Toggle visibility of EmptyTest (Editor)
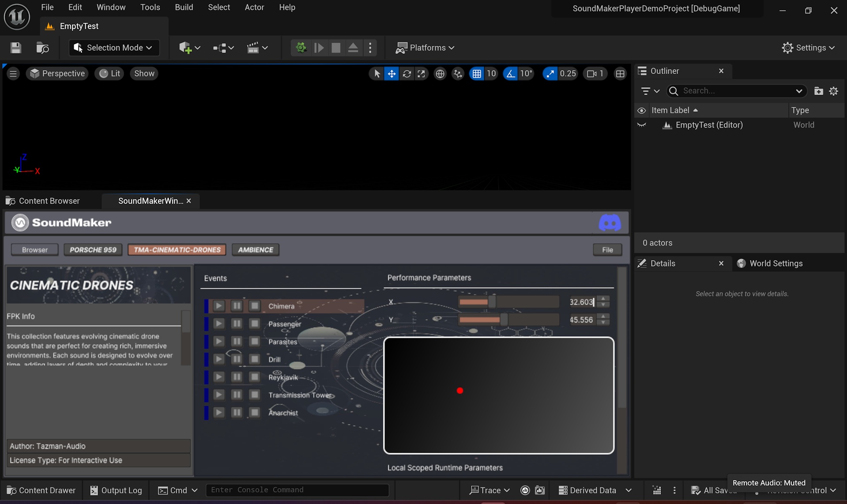Viewport: 847px width, 504px height. [641, 125]
